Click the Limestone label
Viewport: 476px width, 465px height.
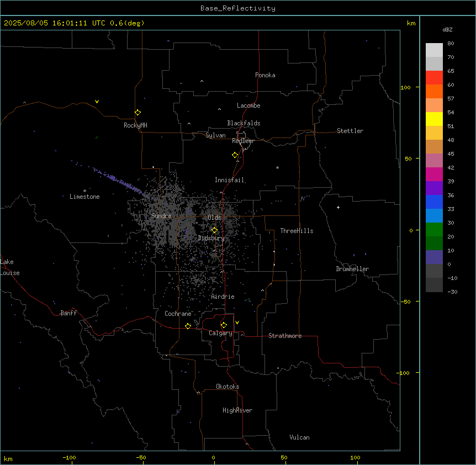tap(84, 197)
